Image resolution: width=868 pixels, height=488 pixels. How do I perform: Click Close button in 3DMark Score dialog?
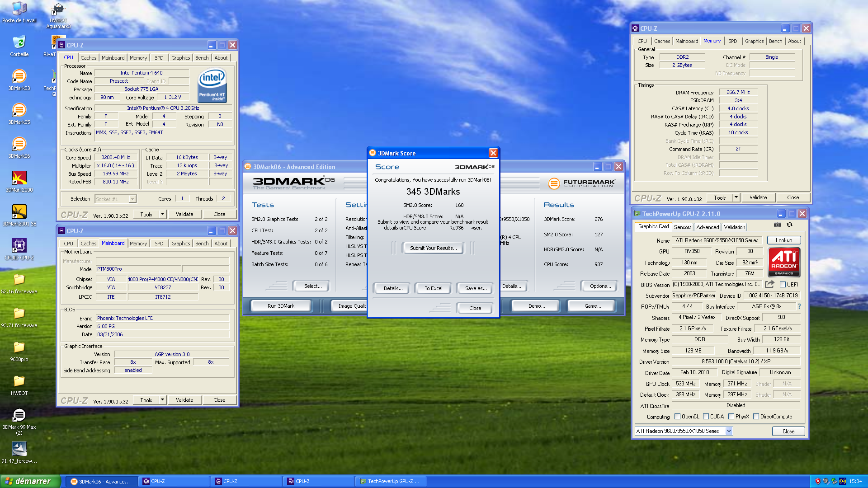[475, 308]
